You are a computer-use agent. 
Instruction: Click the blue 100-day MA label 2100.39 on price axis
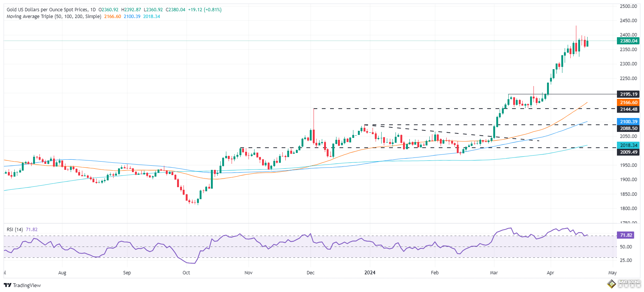[628, 122]
